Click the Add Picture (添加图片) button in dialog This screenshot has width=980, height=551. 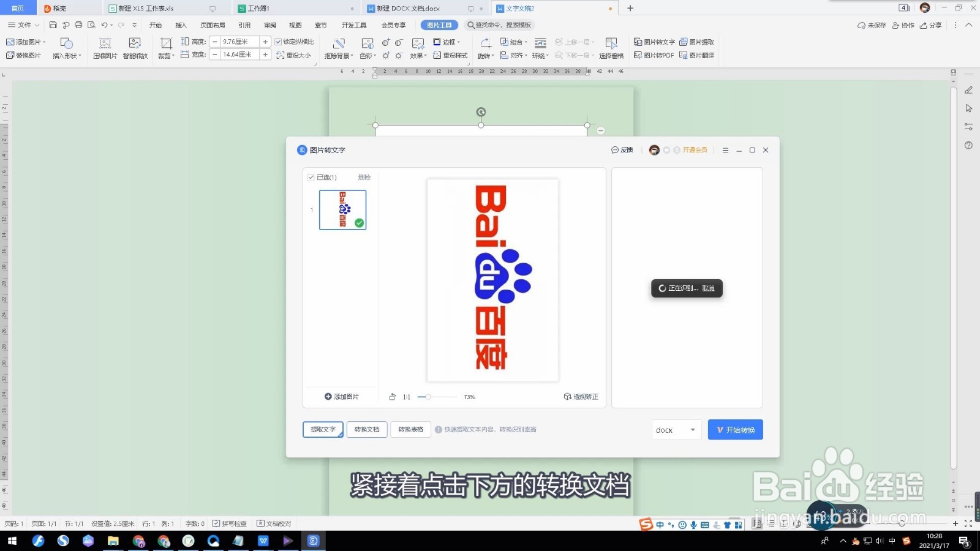click(342, 397)
